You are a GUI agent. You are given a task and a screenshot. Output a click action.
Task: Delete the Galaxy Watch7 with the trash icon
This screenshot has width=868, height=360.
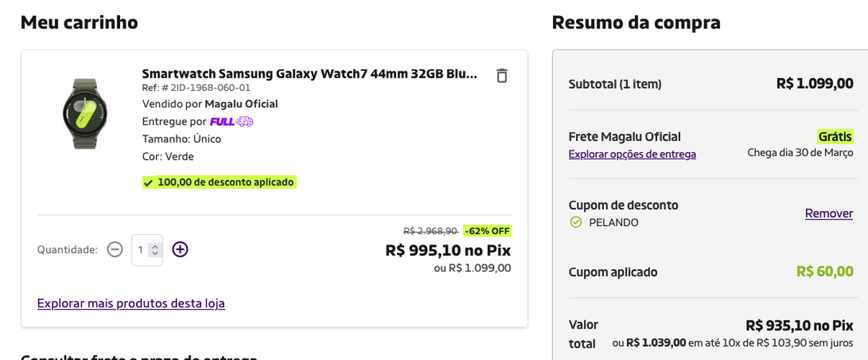[502, 75]
